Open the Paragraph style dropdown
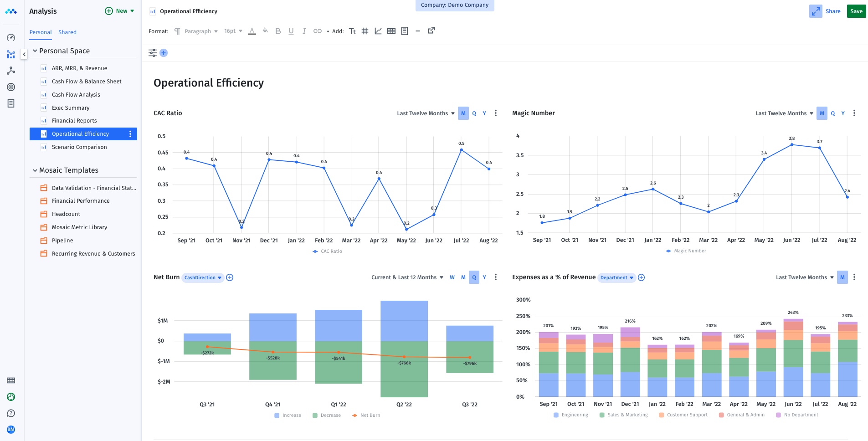 [201, 31]
